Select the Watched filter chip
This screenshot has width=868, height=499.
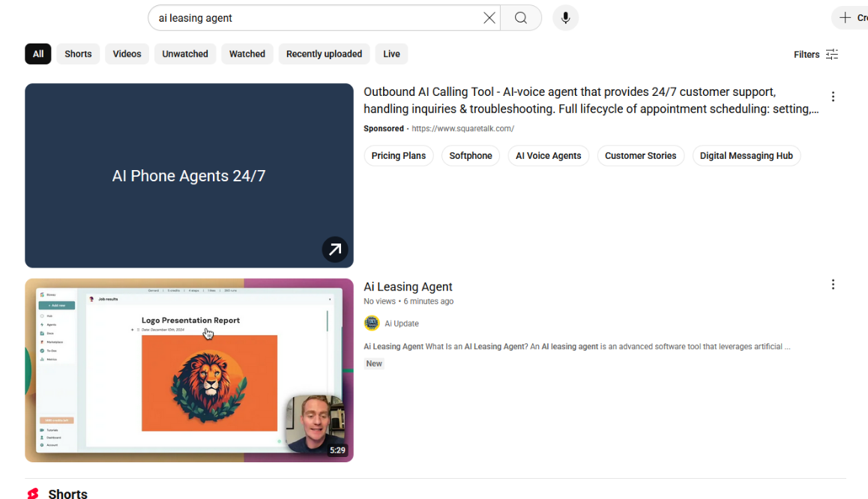pos(247,54)
